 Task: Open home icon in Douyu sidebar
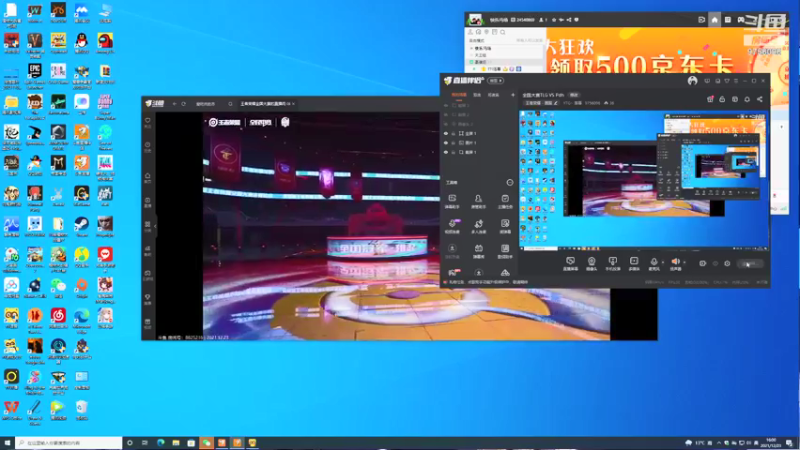[147, 178]
